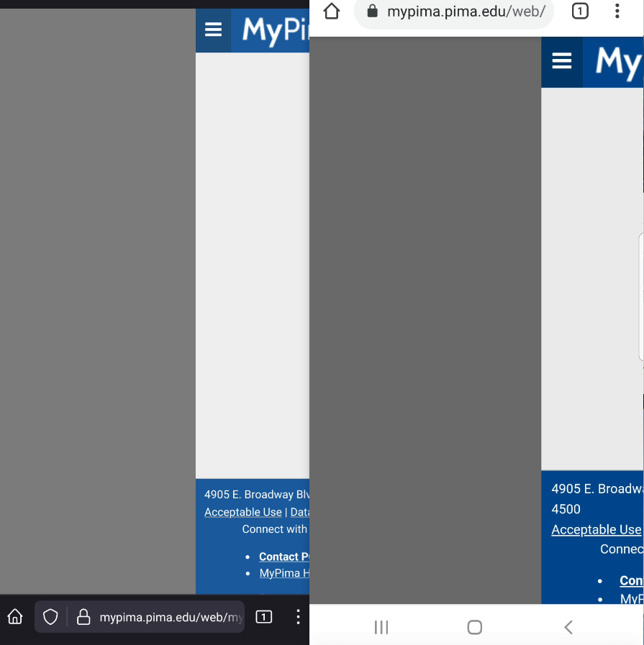The width and height of the screenshot is (644, 645).
Task: Tap the browser home icon
Action: (x=330, y=12)
